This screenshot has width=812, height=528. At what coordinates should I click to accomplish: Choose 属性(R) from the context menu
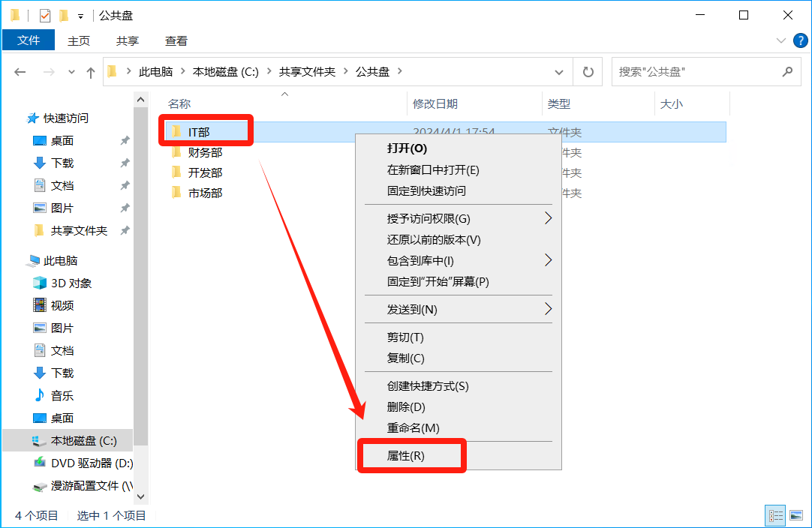pos(406,456)
